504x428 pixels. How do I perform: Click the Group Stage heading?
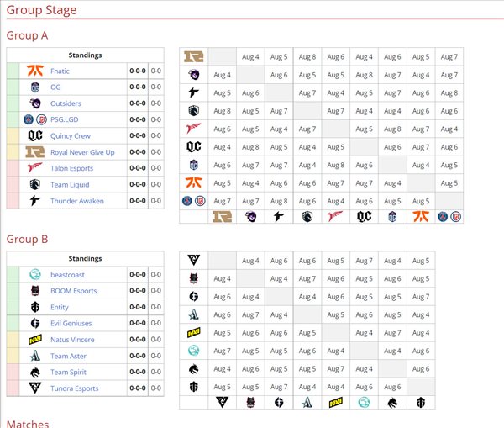tap(41, 10)
